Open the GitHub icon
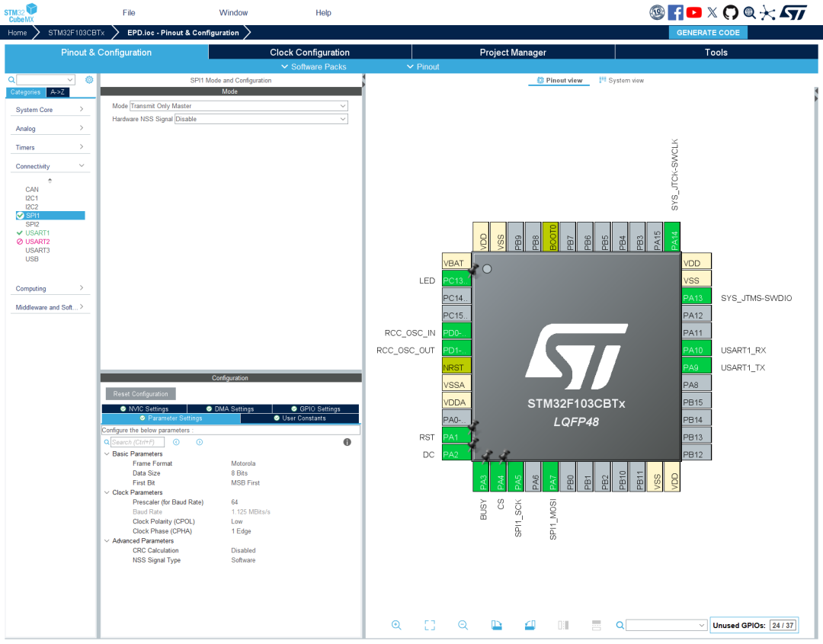 tap(731, 12)
